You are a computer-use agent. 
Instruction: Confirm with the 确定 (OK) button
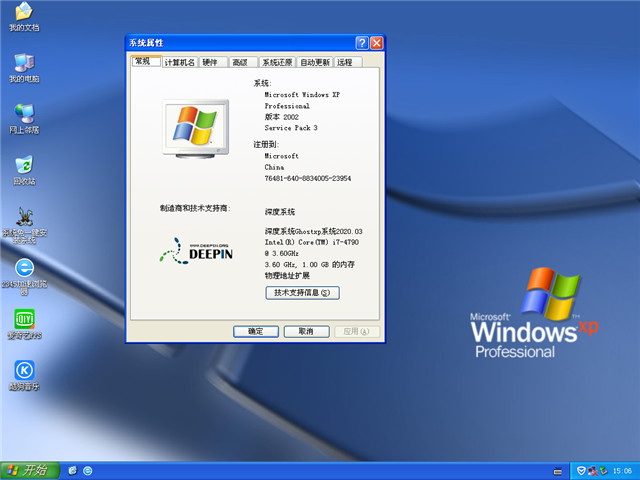[256, 331]
